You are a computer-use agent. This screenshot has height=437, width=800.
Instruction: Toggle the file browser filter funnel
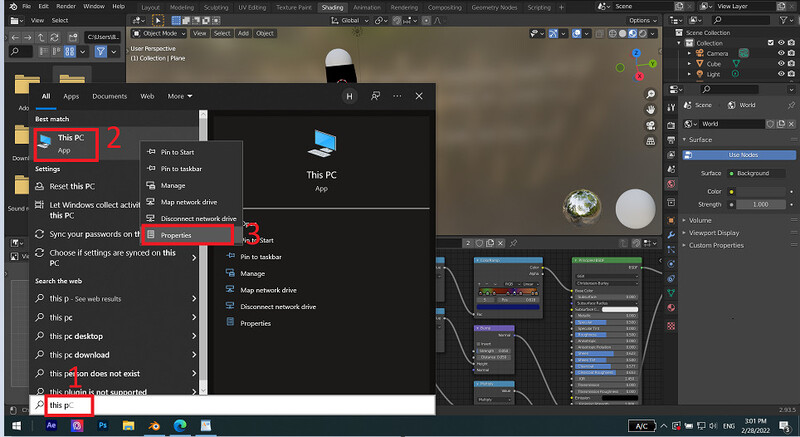pos(101,52)
